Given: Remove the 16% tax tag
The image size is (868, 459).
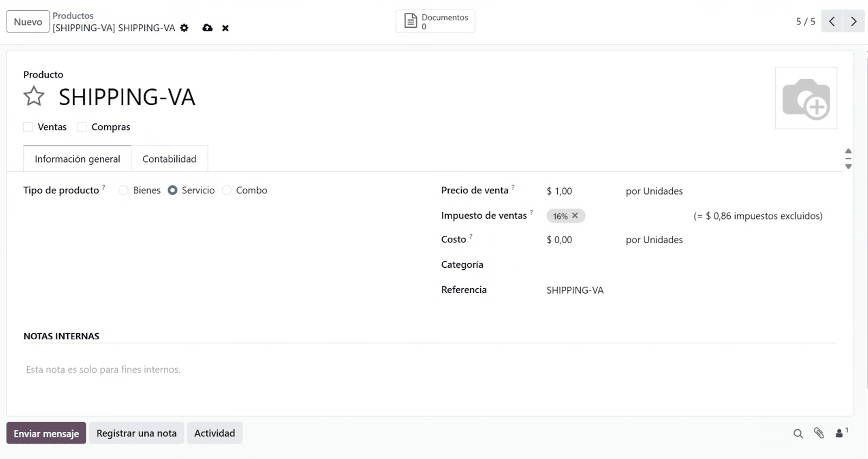Looking at the screenshot, I should click(x=575, y=216).
